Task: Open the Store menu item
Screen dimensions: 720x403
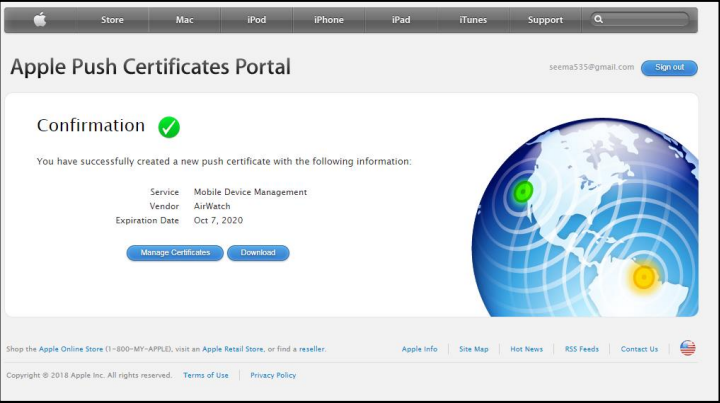Action: (112, 20)
